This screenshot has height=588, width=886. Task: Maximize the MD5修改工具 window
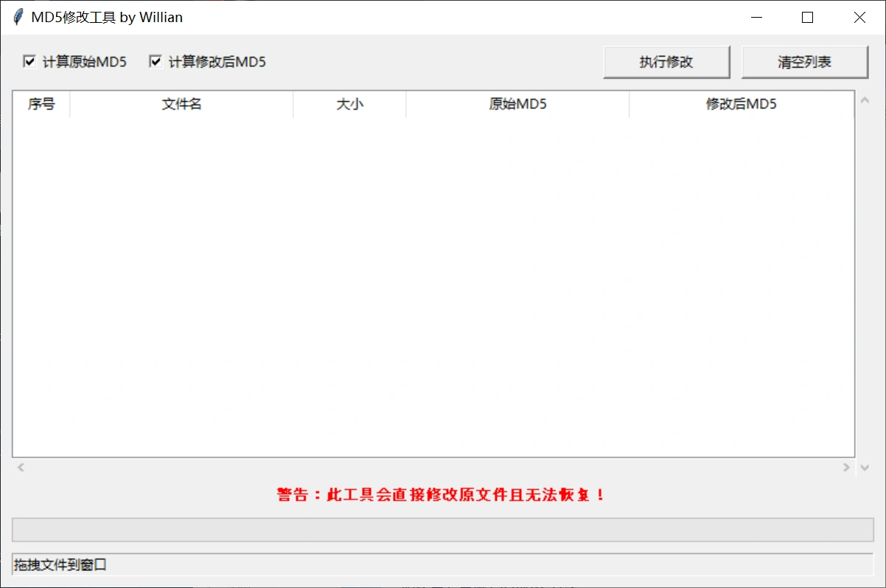[x=807, y=17]
